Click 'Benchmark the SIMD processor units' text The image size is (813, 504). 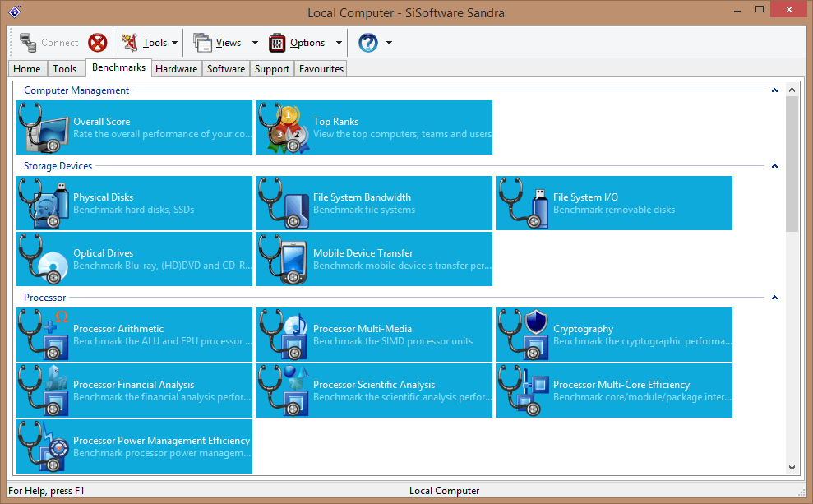click(x=393, y=342)
